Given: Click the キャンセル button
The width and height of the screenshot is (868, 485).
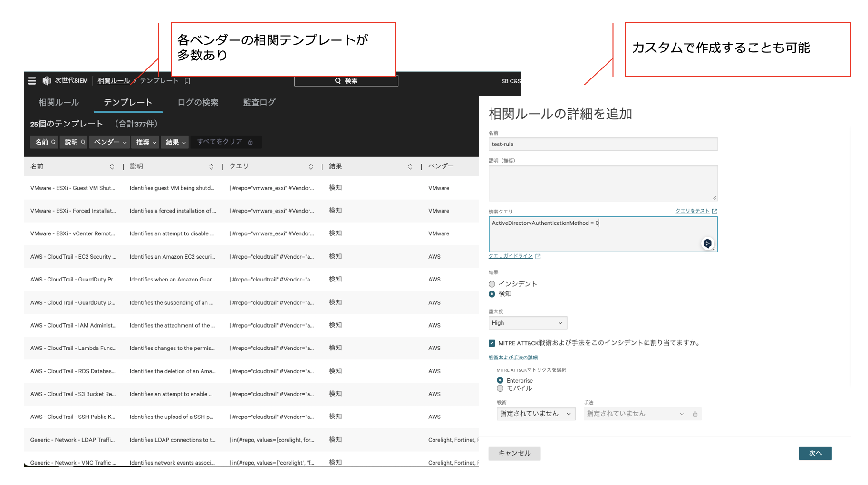Looking at the screenshot, I should coord(514,454).
